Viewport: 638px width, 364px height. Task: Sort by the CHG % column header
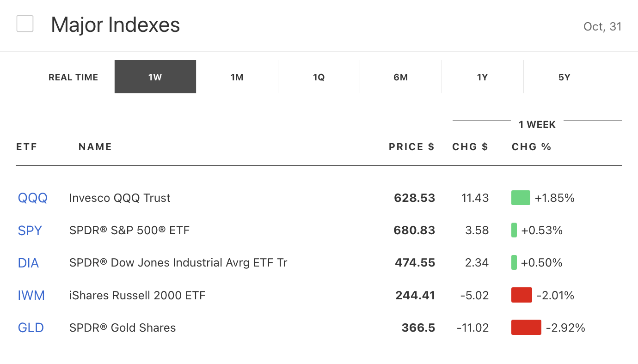[x=532, y=147]
